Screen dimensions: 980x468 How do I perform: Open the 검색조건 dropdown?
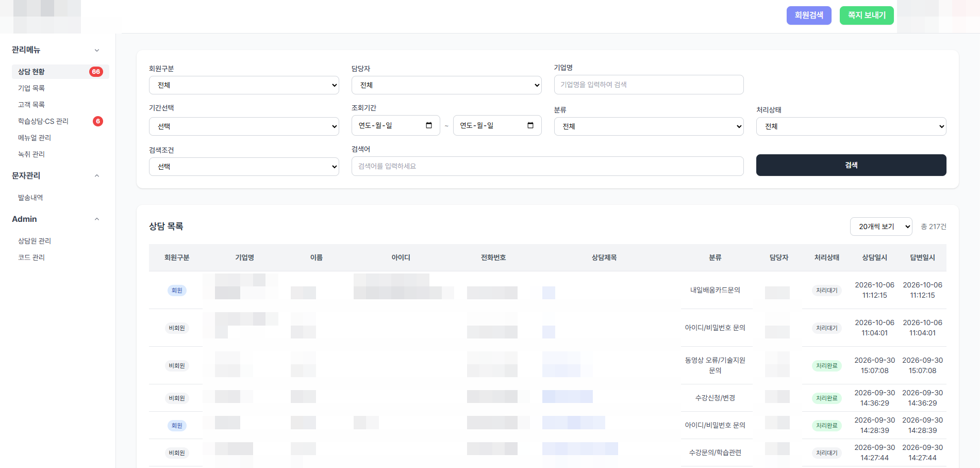pyautogui.click(x=244, y=167)
